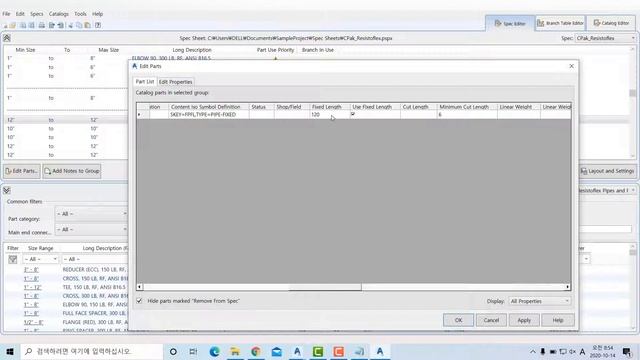Open the Specs menu
This screenshot has width=640, height=360.
point(36,14)
